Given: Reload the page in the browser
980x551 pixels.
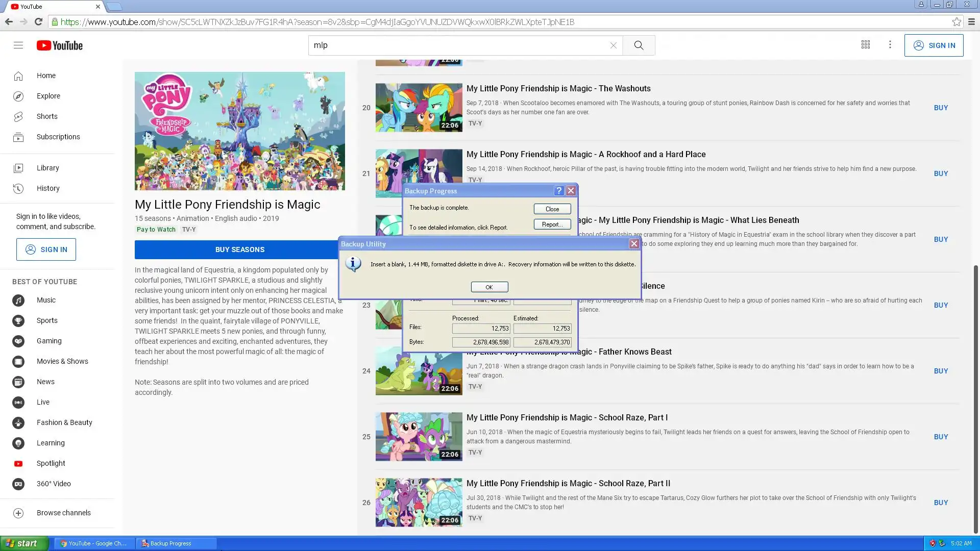Looking at the screenshot, I should coord(38,22).
